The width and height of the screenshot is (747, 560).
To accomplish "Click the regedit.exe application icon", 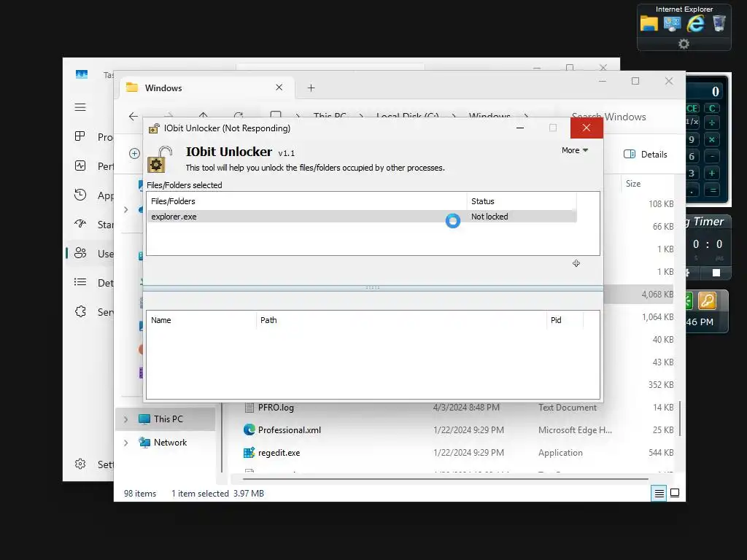I will coord(249,452).
